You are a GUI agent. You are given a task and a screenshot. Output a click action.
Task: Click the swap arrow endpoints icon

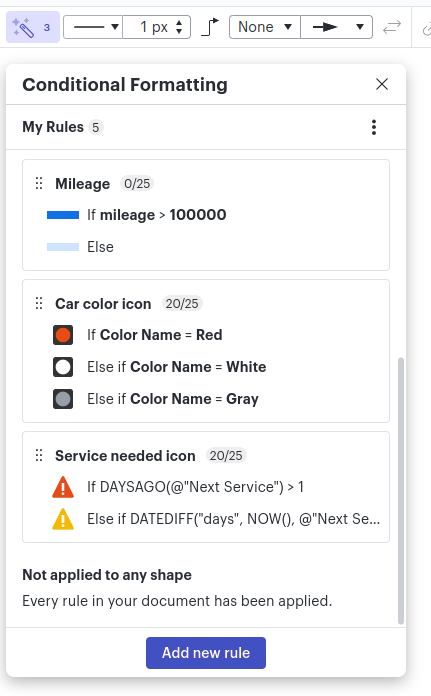[391, 27]
